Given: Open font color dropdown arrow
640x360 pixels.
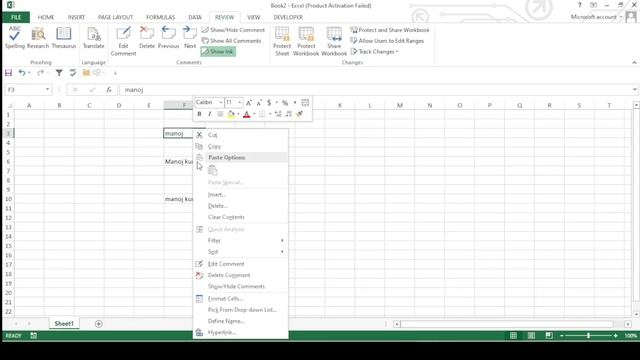Looking at the screenshot, I should pos(254,114).
